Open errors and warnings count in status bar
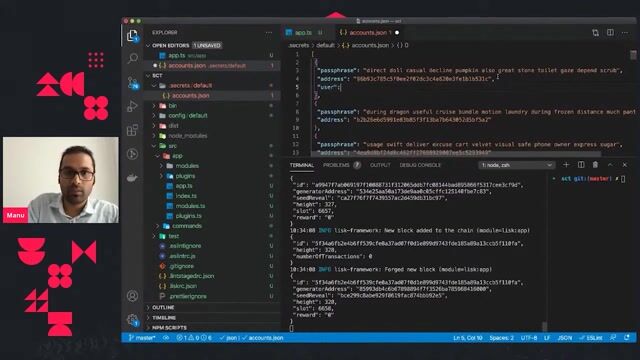Screen dimensions: 640x360 194,338
